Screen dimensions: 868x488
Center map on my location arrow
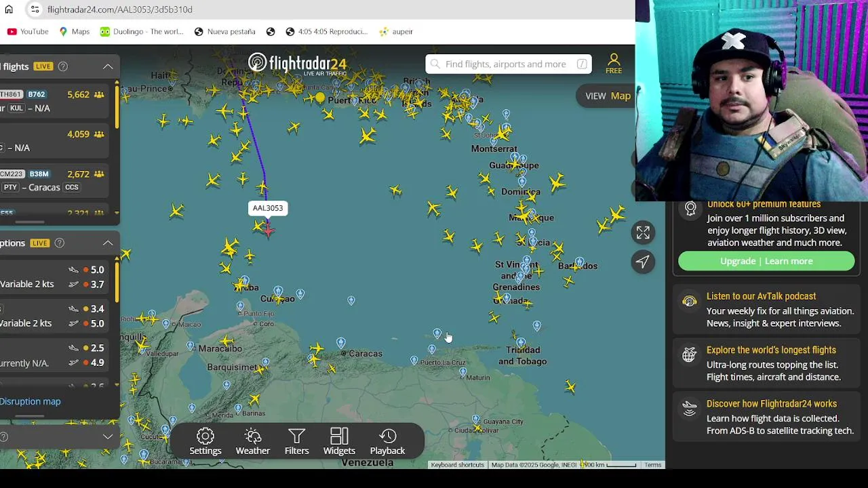click(x=643, y=262)
